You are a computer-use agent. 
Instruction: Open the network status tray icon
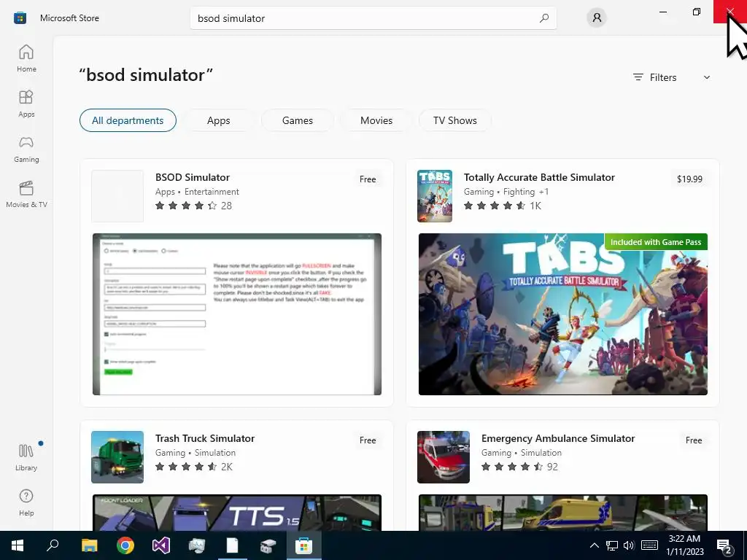(612, 545)
